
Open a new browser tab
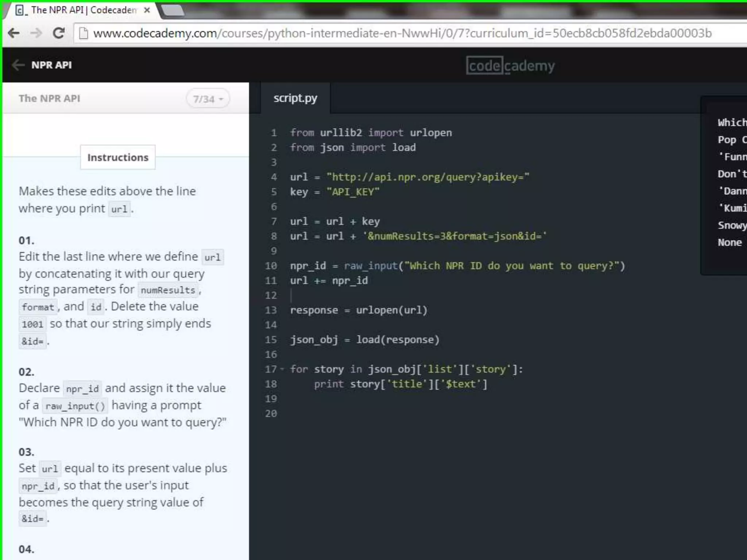[x=173, y=11]
